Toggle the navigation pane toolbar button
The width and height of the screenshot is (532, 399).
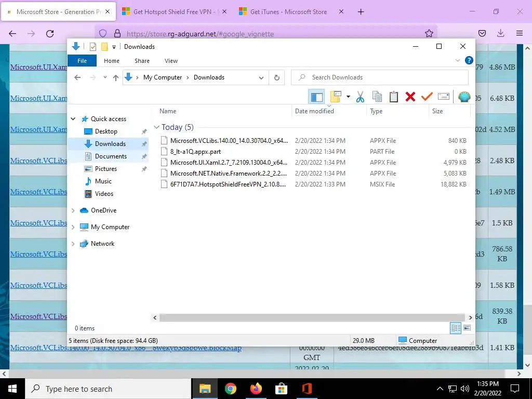pos(316,97)
